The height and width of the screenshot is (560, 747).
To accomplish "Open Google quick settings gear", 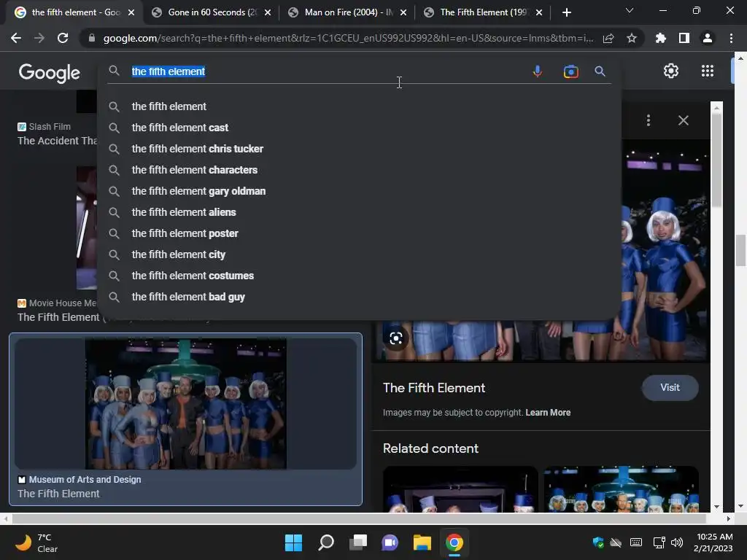I will (671, 71).
